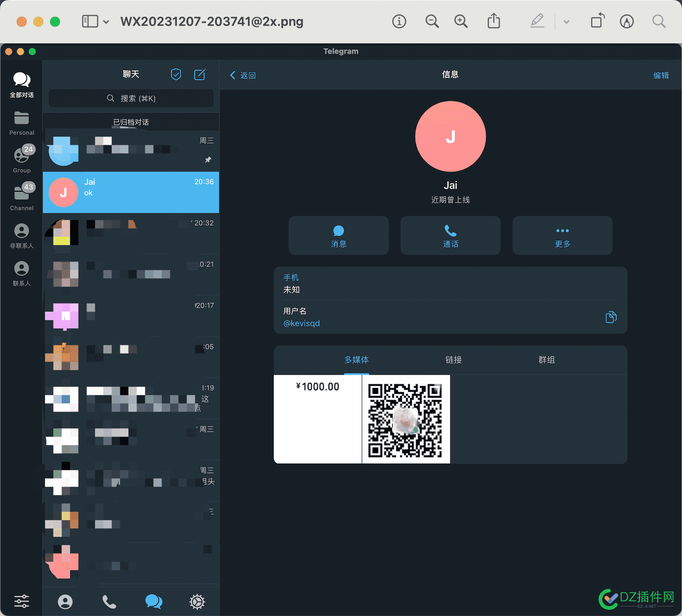682x616 pixels.
Task: Click the Preview search magnifier icon
Action: 659,21
